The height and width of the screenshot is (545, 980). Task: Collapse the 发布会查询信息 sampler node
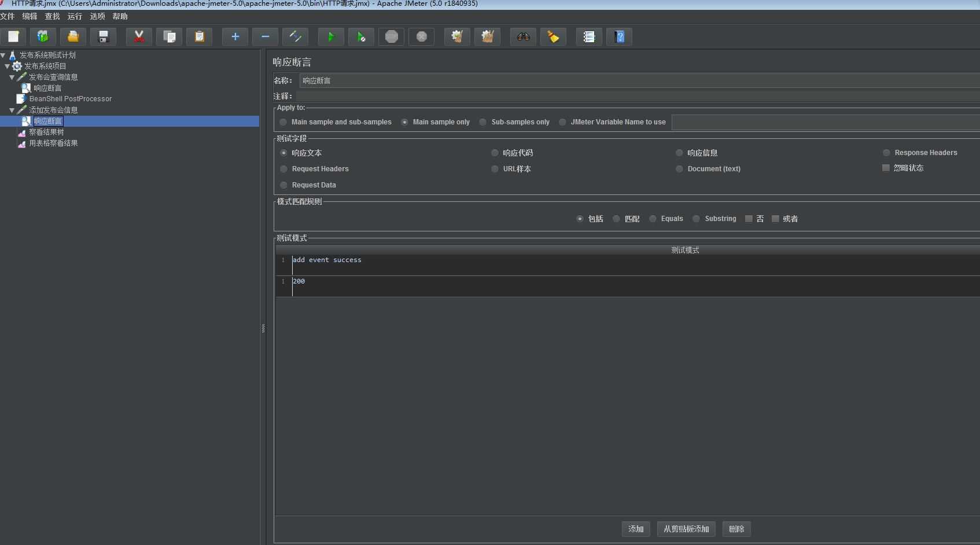click(x=12, y=77)
